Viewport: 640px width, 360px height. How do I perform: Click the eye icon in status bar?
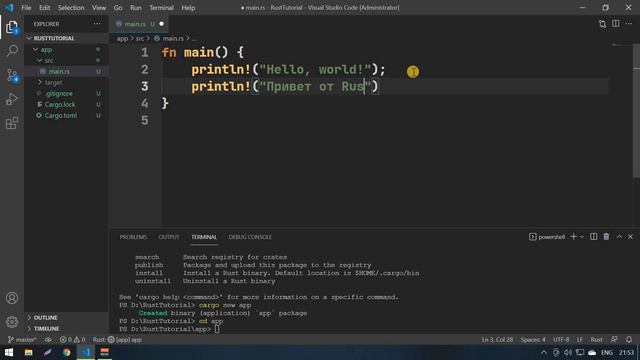pos(48,340)
